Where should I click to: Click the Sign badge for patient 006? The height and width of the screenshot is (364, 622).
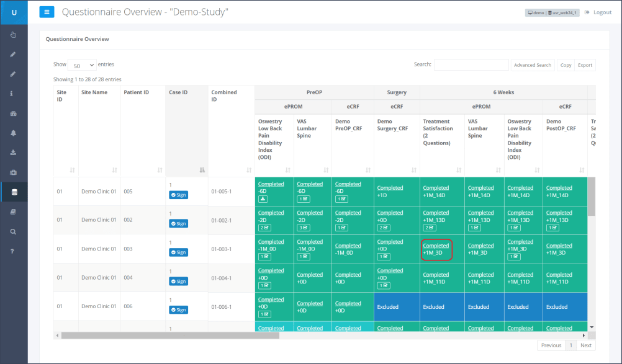(178, 310)
